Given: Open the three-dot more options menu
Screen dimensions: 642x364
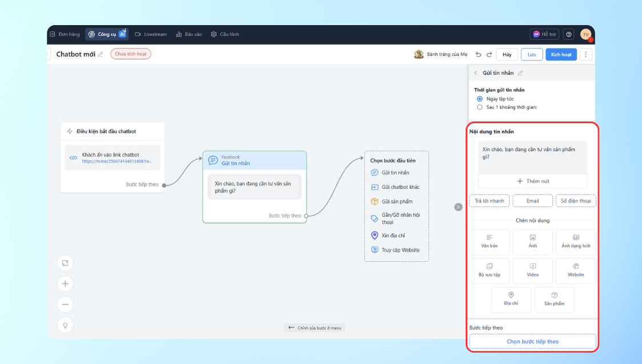Looking at the screenshot, I should (x=586, y=55).
